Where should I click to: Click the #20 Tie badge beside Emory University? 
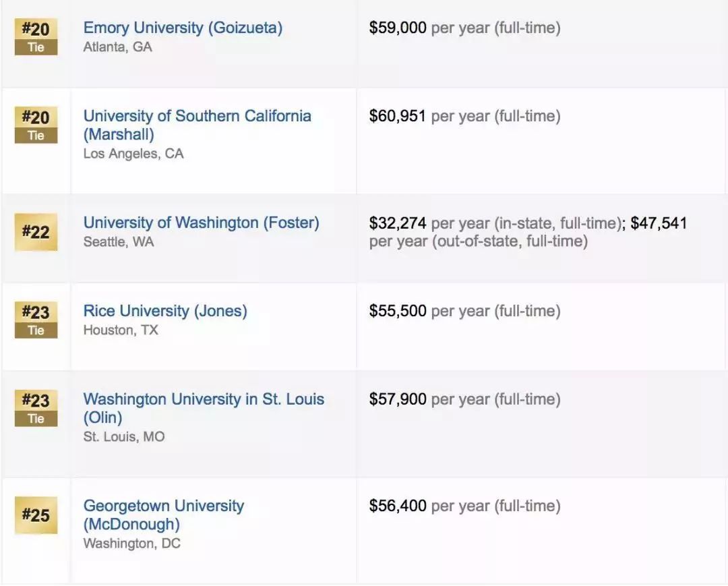coord(36,37)
